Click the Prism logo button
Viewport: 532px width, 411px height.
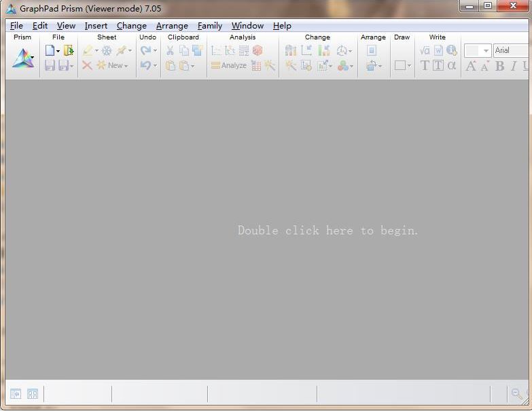(x=22, y=58)
